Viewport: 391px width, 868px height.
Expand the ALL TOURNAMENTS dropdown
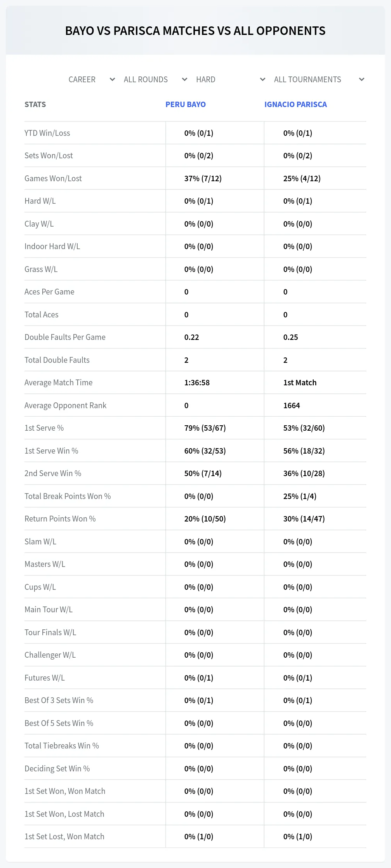point(319,80)
